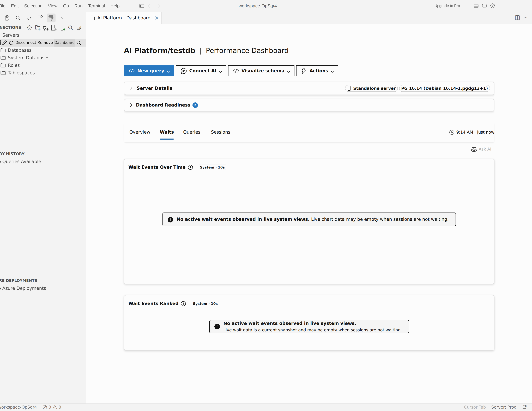The width and height of the screenshot is (532, 411).
Task: Click the clock icon beside 9:14 AM
Action: pyautogui.click(x=452, y=132)
